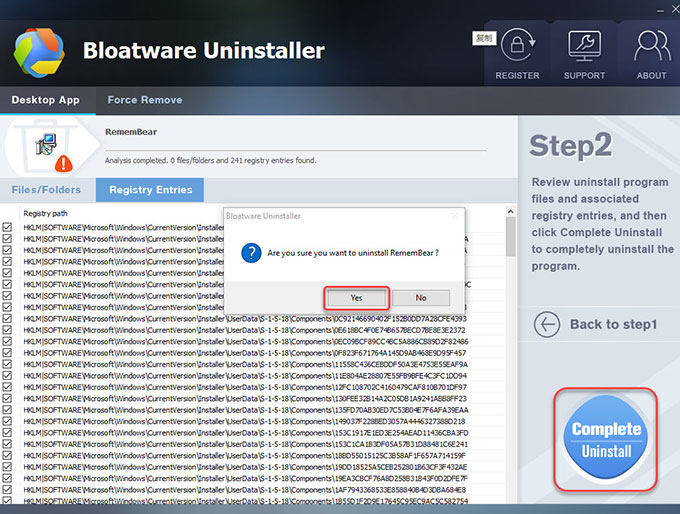
Task: Click the Bloatware Uninstaller colorful logo
Action: (39, 53)
